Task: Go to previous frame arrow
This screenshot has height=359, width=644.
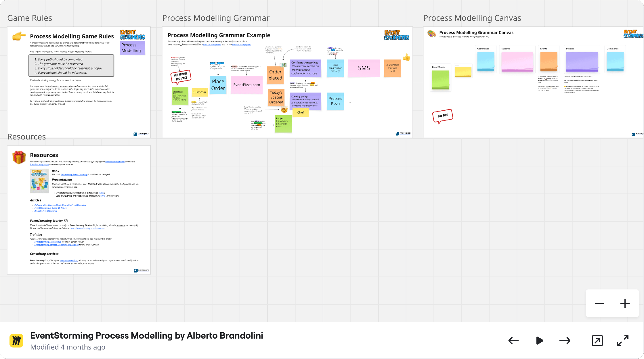Action: [513, 341]
